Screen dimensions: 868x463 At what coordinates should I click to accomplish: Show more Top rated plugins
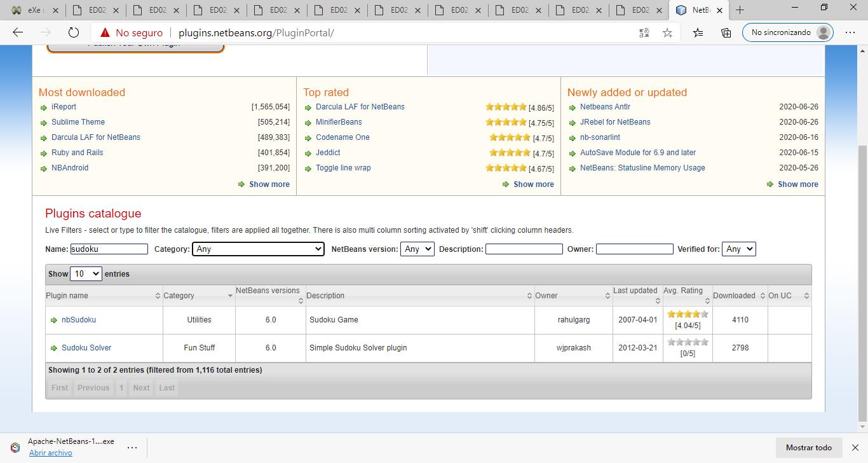(x=534, y=184)
